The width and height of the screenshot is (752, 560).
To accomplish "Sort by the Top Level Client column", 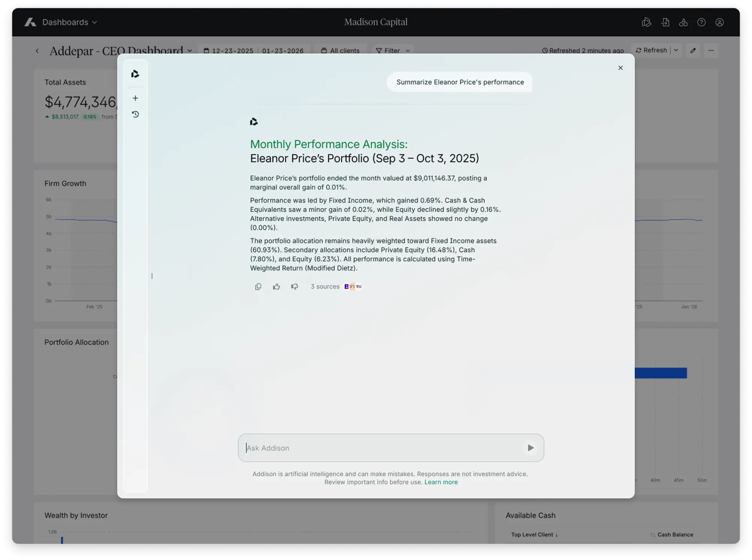I will 534,535.
